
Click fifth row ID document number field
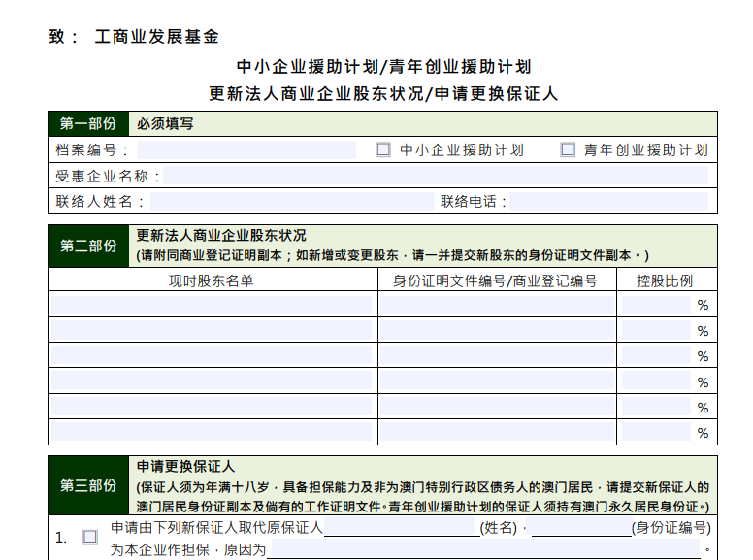497,408
